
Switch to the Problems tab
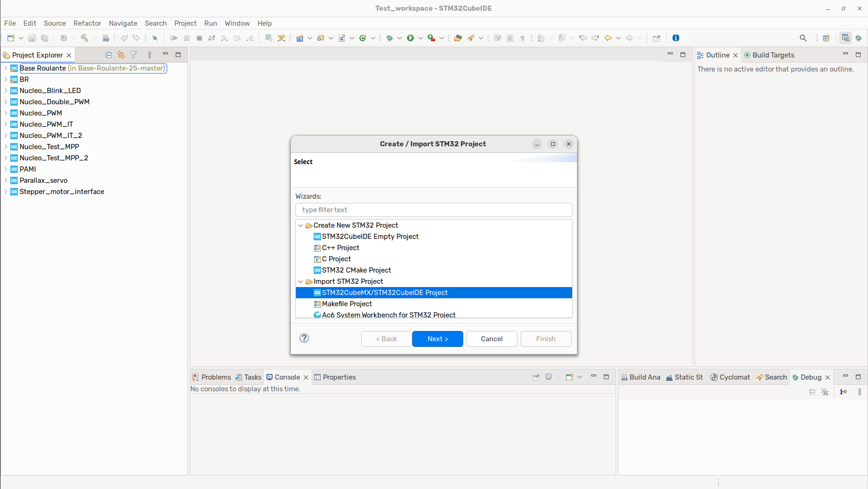pos(211,377)
